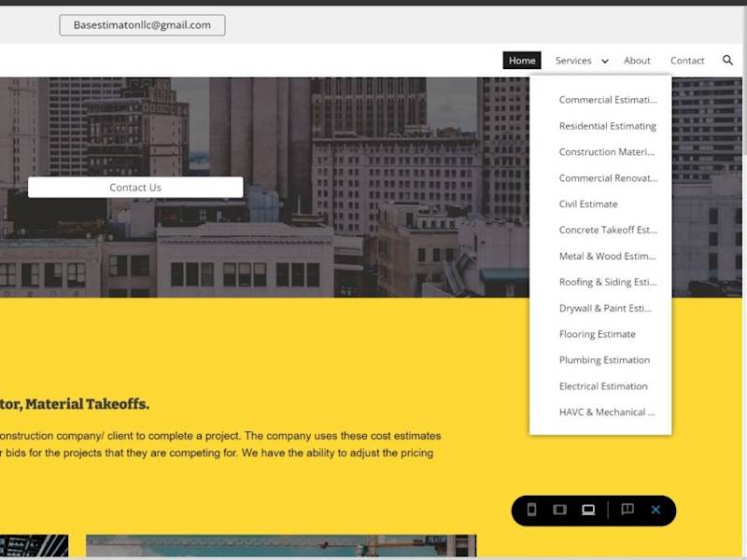Close the preview toolbar with X

point(655,510)
